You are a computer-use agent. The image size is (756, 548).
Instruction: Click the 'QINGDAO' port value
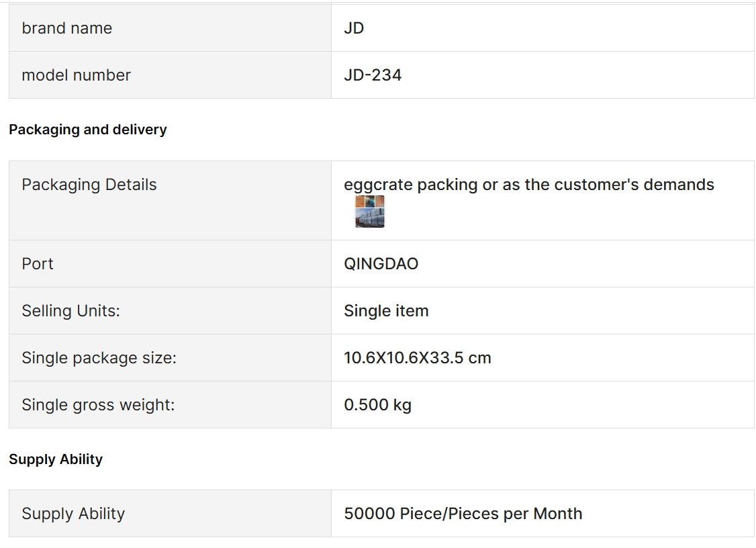381,264
